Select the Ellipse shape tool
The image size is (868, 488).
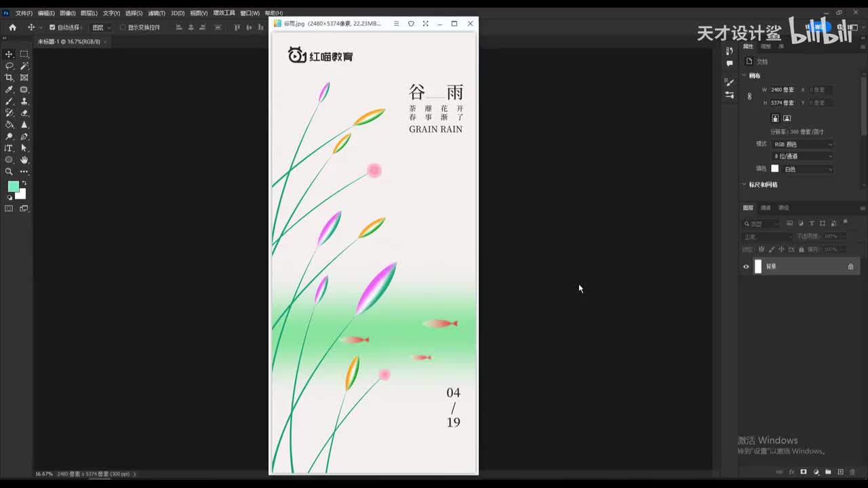(9, 160)
